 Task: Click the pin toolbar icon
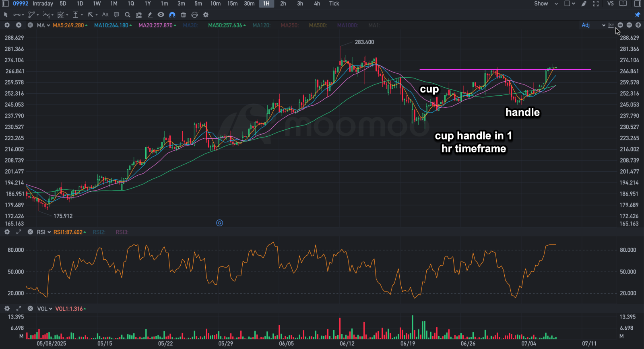(638, 14)
